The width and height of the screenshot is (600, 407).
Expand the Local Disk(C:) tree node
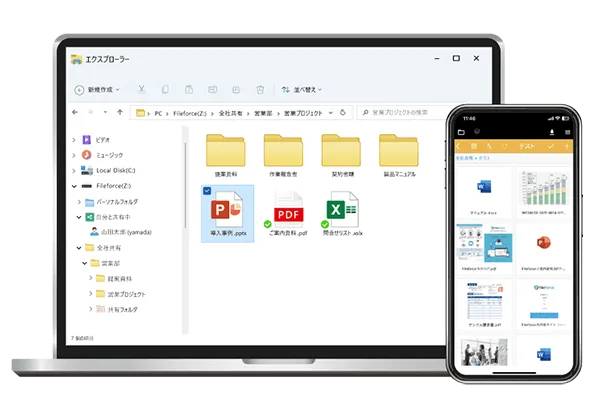(x=74, y=170)
